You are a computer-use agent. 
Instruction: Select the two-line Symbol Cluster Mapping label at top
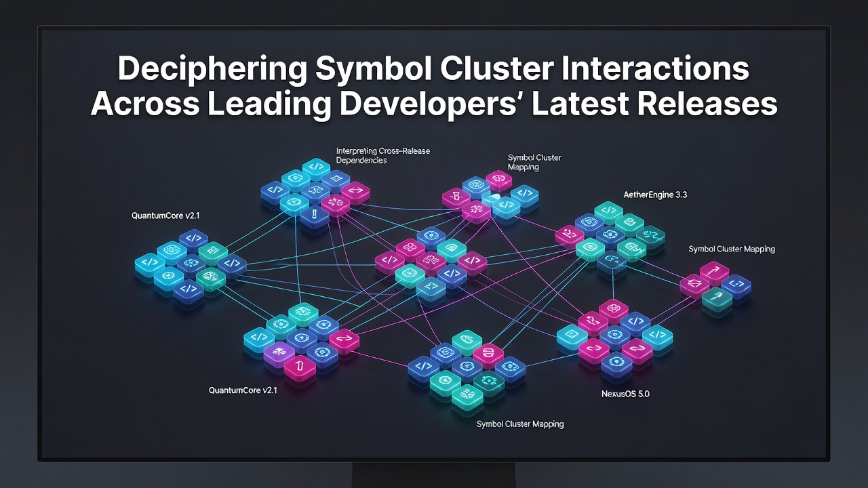[x=534, y=162]
